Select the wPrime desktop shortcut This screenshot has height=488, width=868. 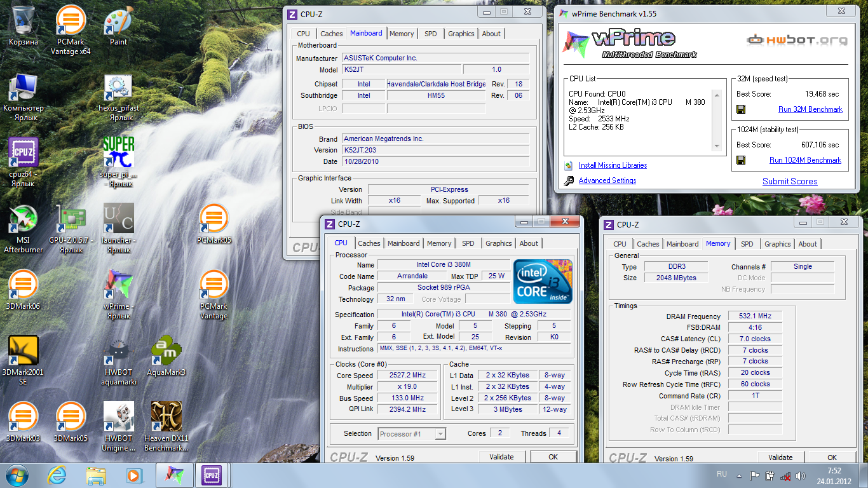118,295
